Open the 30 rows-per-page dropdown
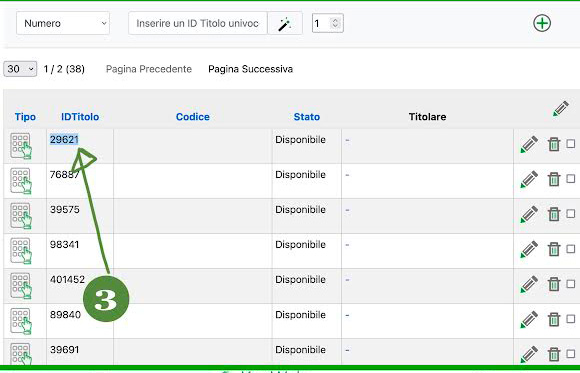580x373 pixels. tap(20, 69)
